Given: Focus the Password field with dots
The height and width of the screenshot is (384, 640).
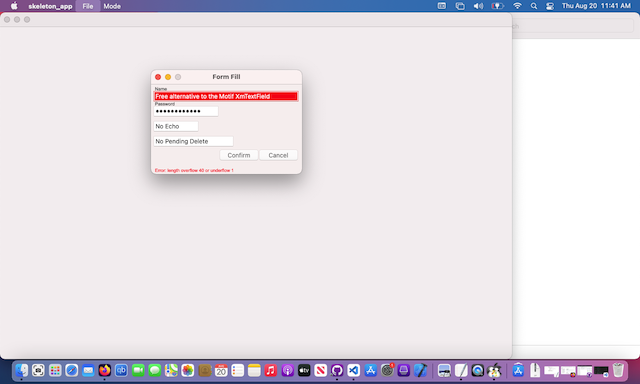Looking at the screenshot, I should (186, 111).
